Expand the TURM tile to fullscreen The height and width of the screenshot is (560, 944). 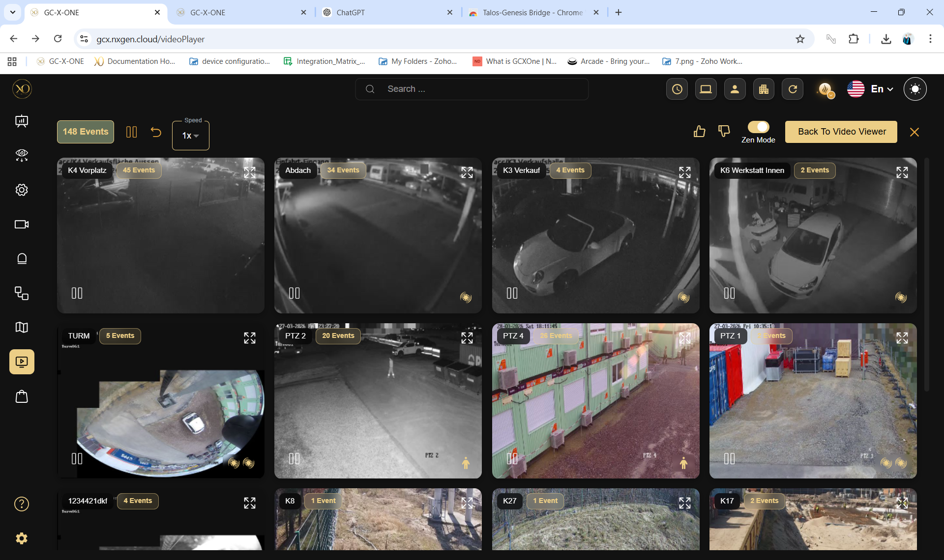coord(250,338)
